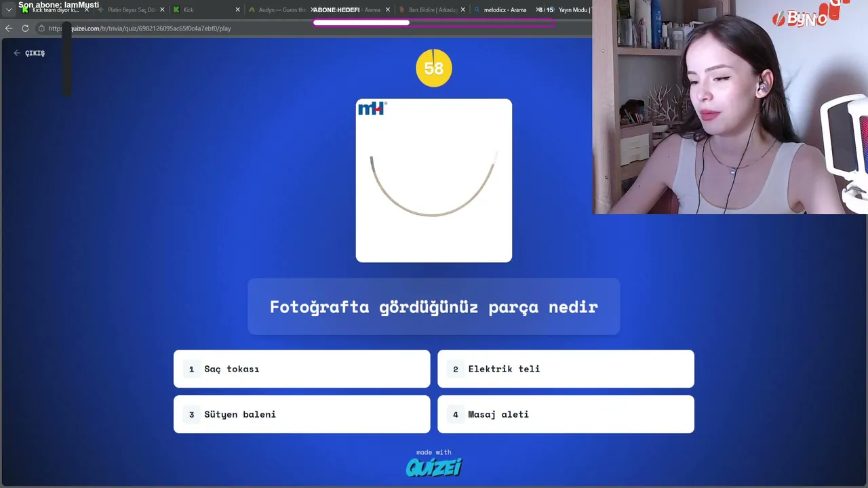The height and width of the screenshot is (488, 868).
Task: Reload the quiz page
Action: pyautogui.click(x=25, y=28)
